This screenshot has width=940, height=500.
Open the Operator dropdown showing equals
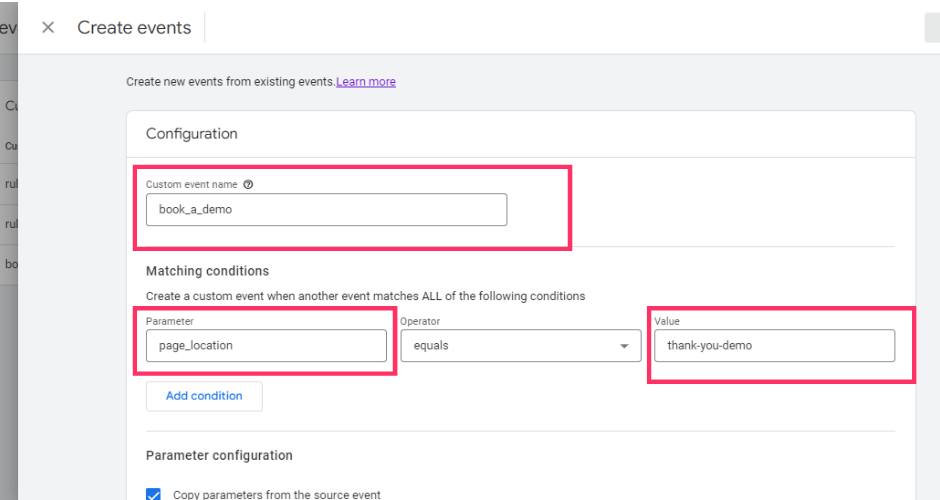click(x=510, y=346)
